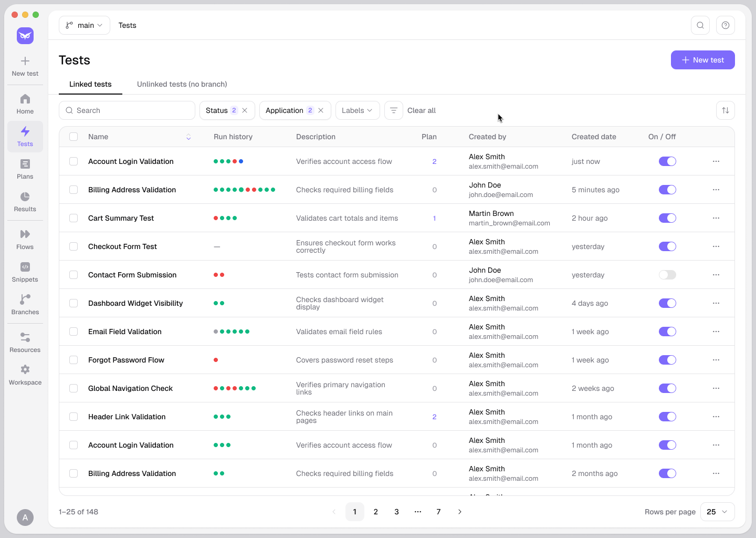
Task: Enable the Contact Form Submission toggle
Action: [667, 275]
